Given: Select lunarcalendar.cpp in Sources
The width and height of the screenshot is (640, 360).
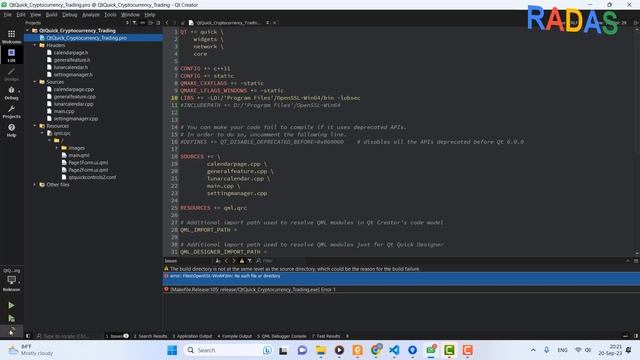Looking at the screenshot, I should [73, 104].
